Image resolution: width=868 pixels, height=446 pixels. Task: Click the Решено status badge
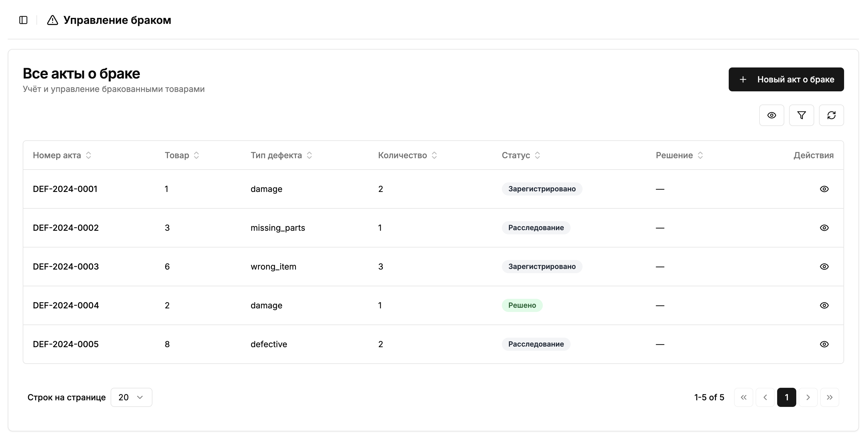coord(522,305)
